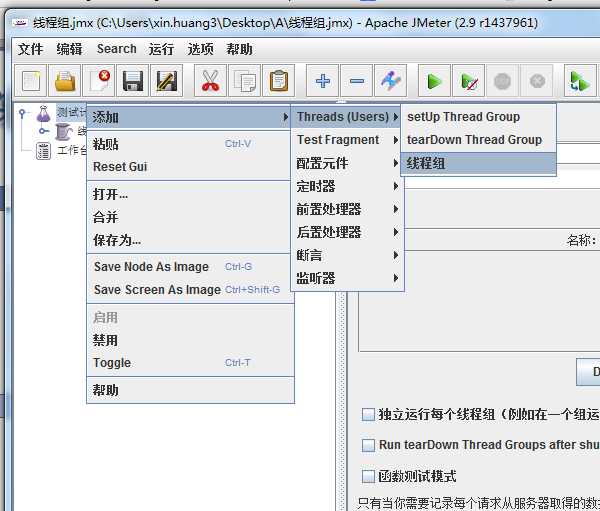Image resolution: width=600 pixels, height=511 pixels.
Task: Expand the 添加 submenu
Action: pos(189,117)
